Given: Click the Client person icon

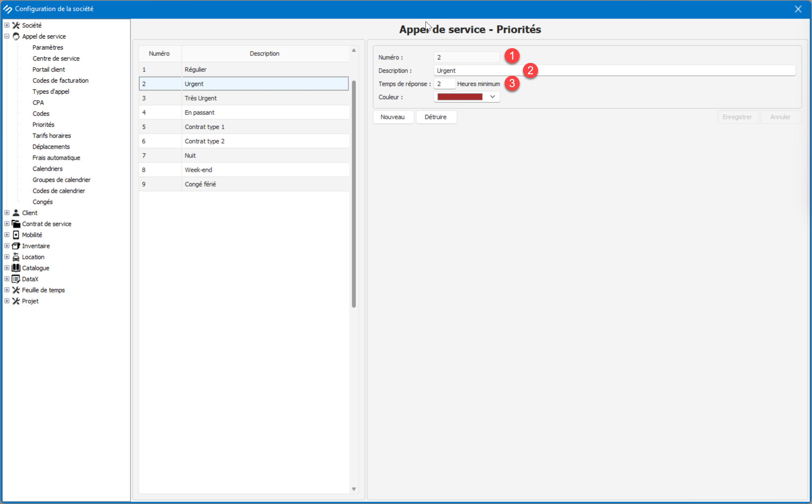Looking at the screenshot, I should [16, 213].
